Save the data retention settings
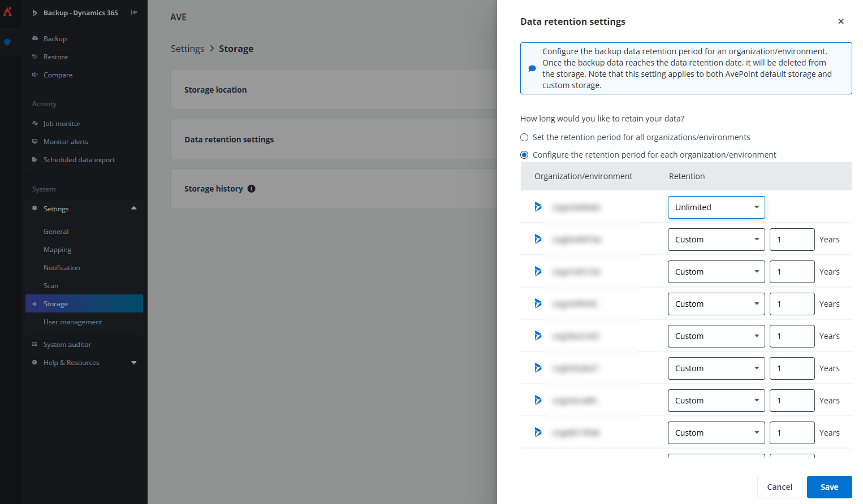The image size is (863, 504). click(x=829, y=486)
